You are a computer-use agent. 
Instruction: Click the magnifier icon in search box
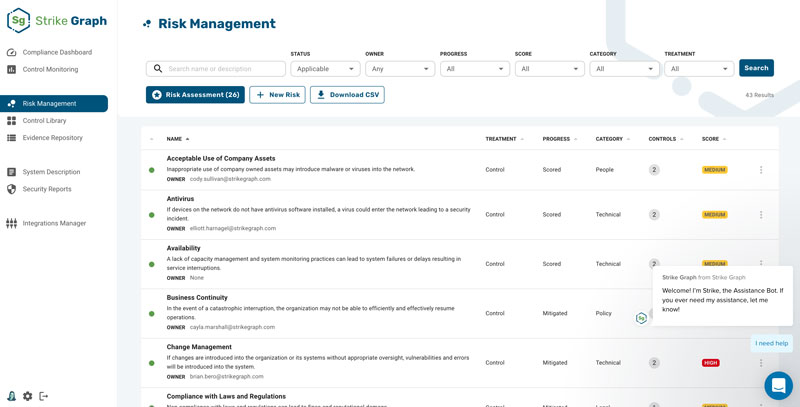158,69
